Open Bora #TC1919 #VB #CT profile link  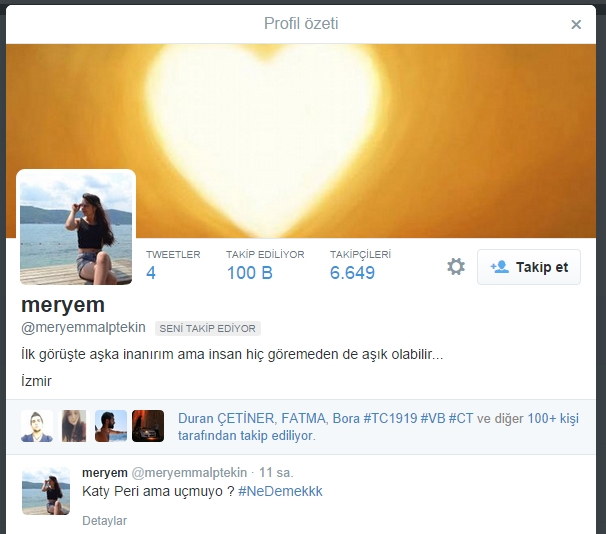coord(403,418)
